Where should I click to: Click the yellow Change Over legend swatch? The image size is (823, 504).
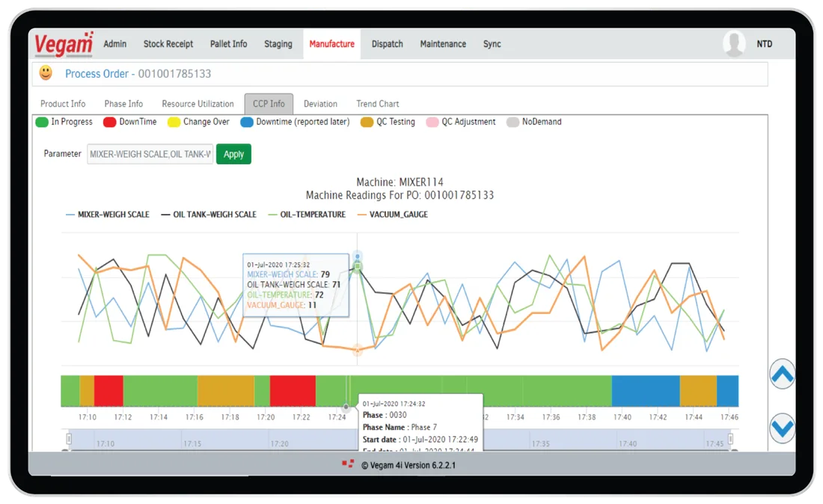coord(174,122)
